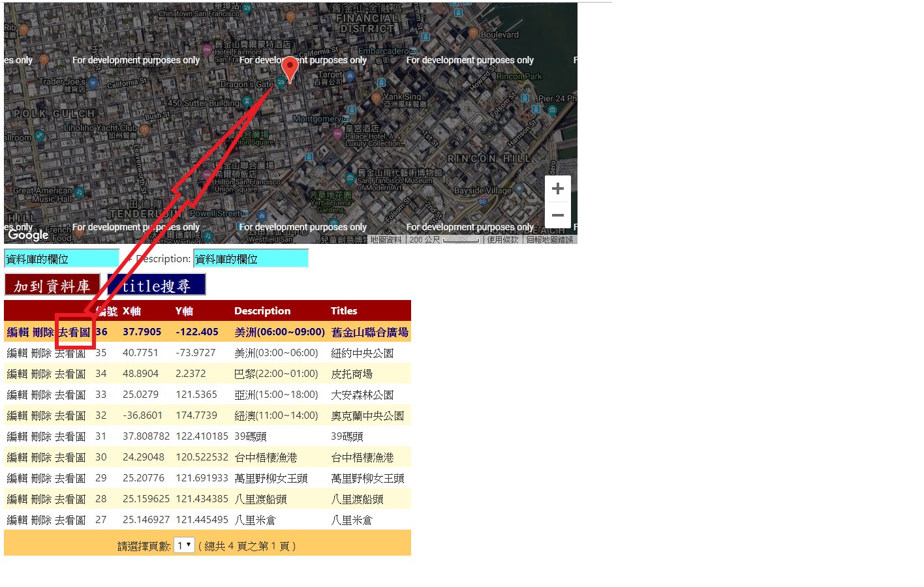This screenshot has height=587, width=924.
Task: Click 刪除 for row 30 台中梧棲漁港
Action: (41, 457)
